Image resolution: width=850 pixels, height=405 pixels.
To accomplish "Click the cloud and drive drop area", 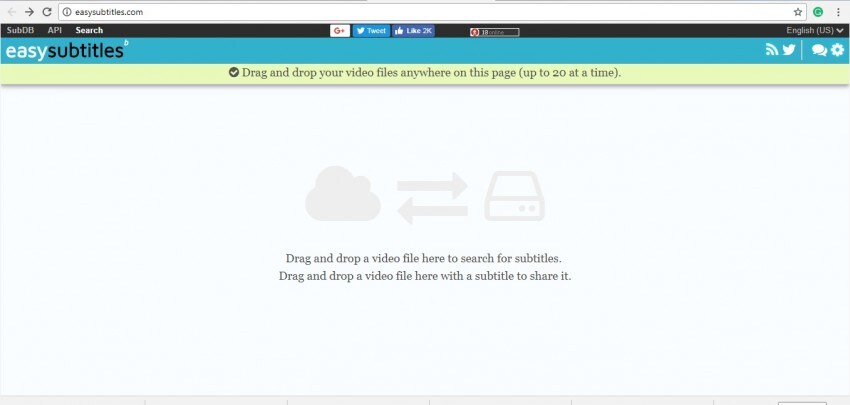I will click(425, 195).
